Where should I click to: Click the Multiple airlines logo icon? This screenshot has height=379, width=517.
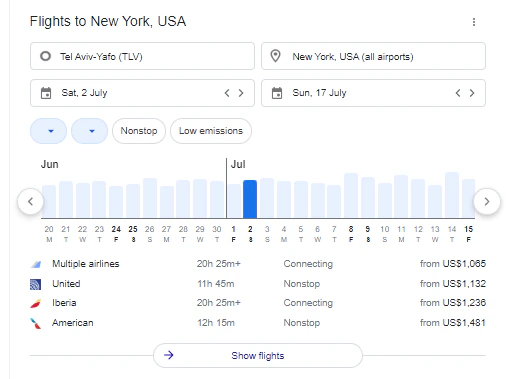[36, 264]
